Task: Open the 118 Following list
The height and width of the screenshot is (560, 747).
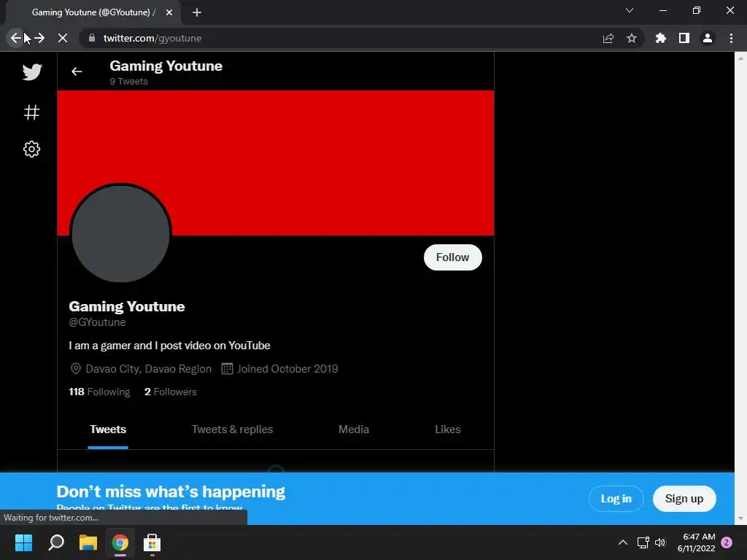Action: tap(99, 392)
